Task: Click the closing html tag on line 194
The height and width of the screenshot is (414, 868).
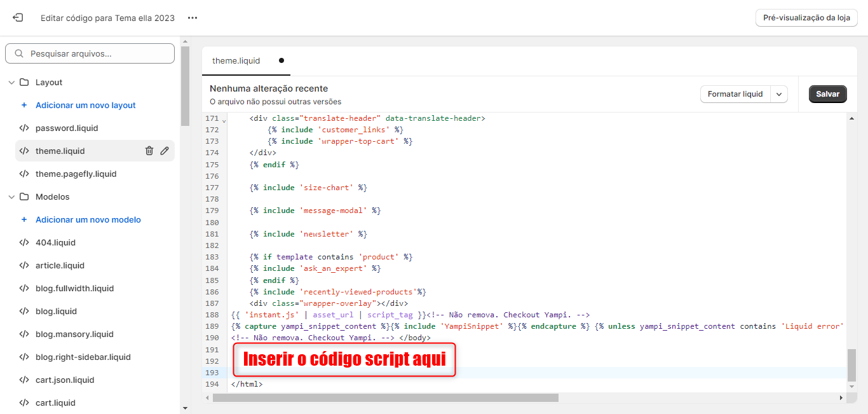Action: click(x=247, y=384)
